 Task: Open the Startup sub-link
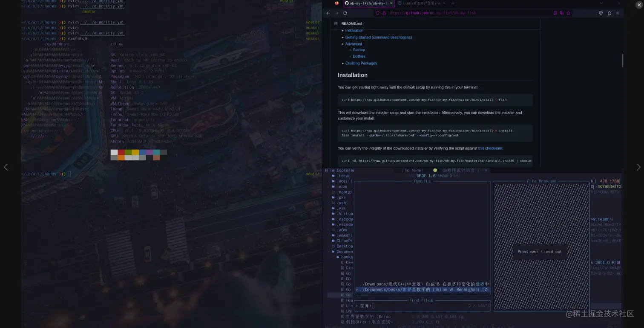pos(359,50)
